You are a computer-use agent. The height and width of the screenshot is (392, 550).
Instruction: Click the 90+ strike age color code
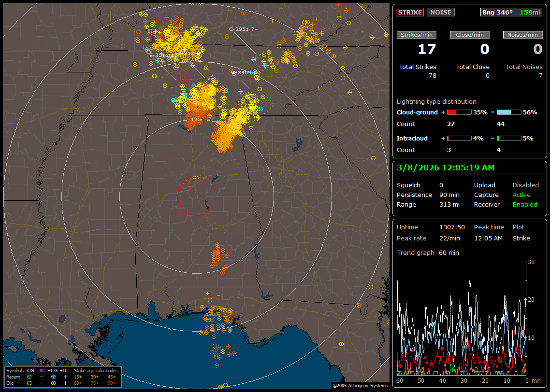[112, 383]
